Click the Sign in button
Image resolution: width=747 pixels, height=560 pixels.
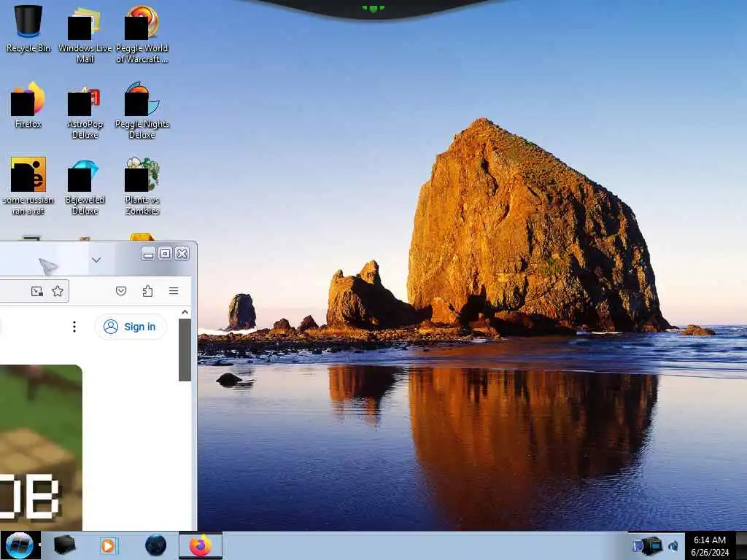pyautogui.click(x=131, y=327)
